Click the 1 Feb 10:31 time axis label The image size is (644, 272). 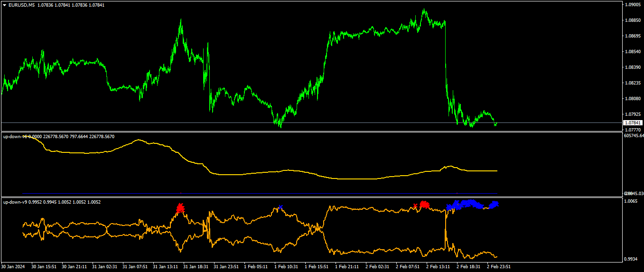(x=287, y=267)
